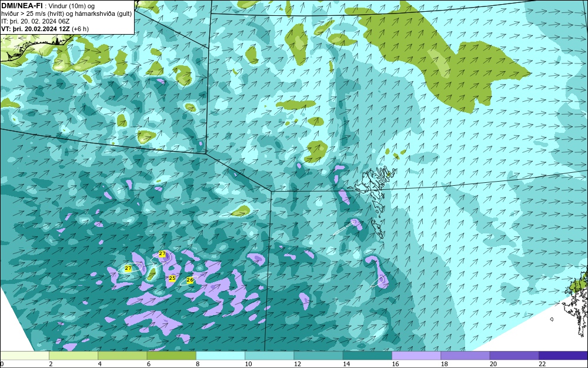Click the pale cream 0–2 m/s legend swatch
This screenshot has height=368, width=588.
[24, 356]
